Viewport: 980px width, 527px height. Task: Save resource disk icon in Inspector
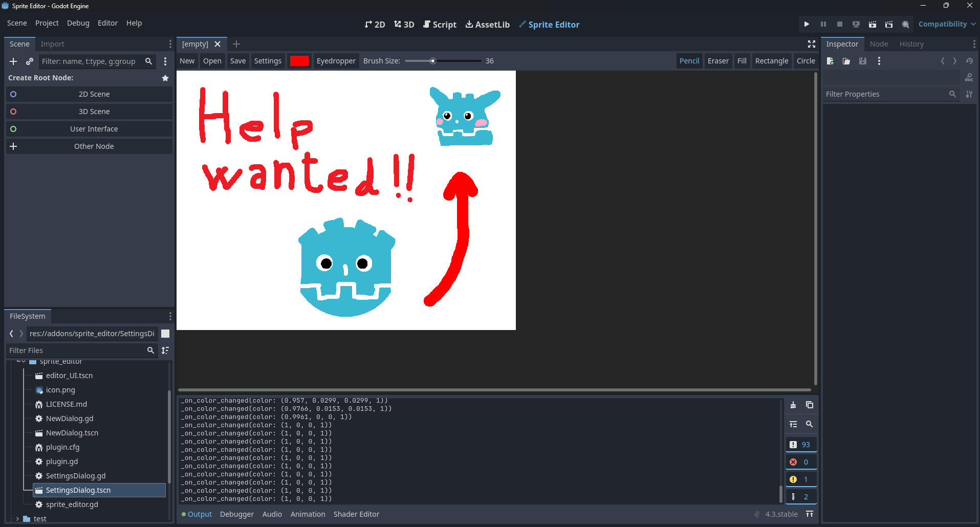pyautogui.click(x=863, y=61)
